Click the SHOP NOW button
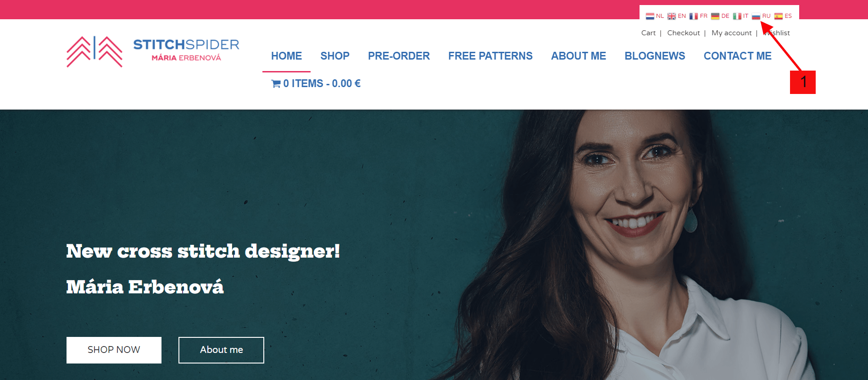 [x=114, y=350]
